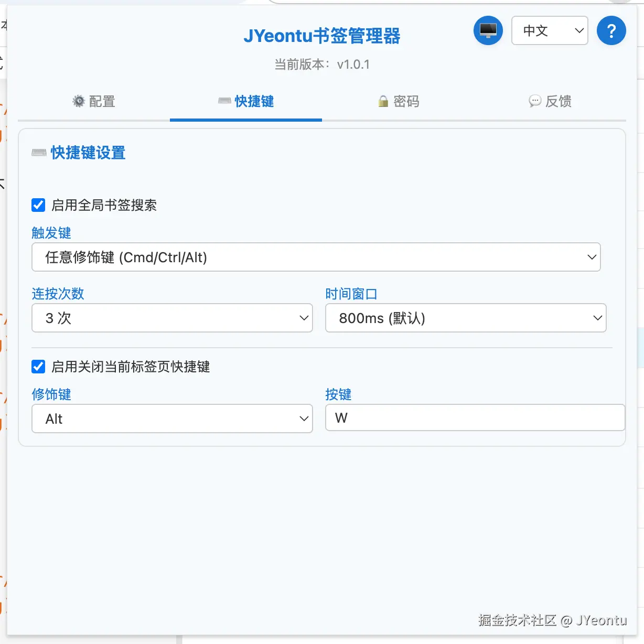Toggle 启用全局书签搜索 checkbox
This screenshot has width=644, height=644.
pyautogui.click(x=38, y=205)
